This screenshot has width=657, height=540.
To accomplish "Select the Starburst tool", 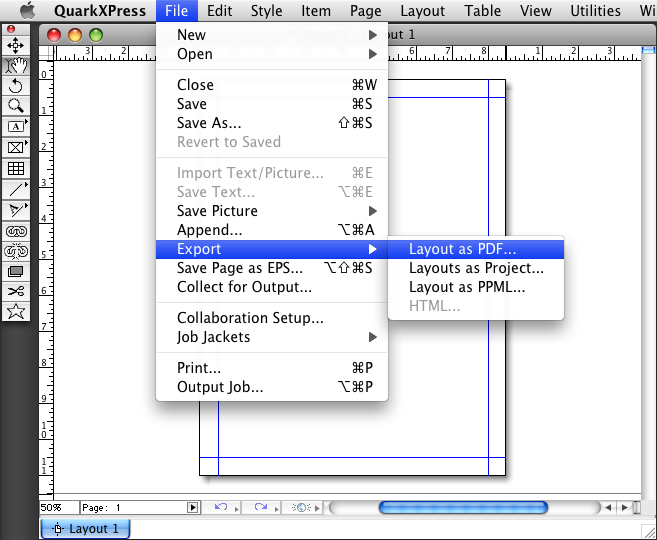I will [x=16, y=311].
